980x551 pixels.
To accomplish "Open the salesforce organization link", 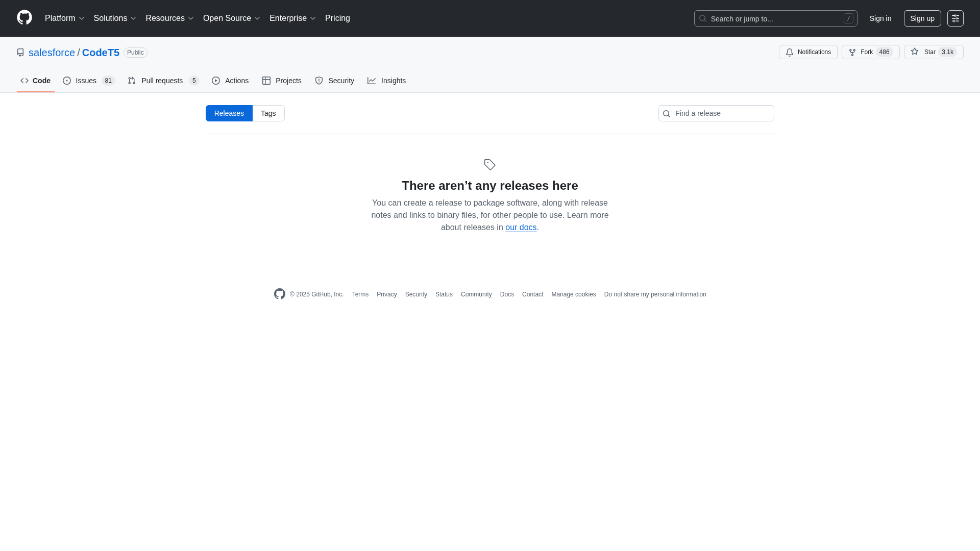I will point(52,53).
